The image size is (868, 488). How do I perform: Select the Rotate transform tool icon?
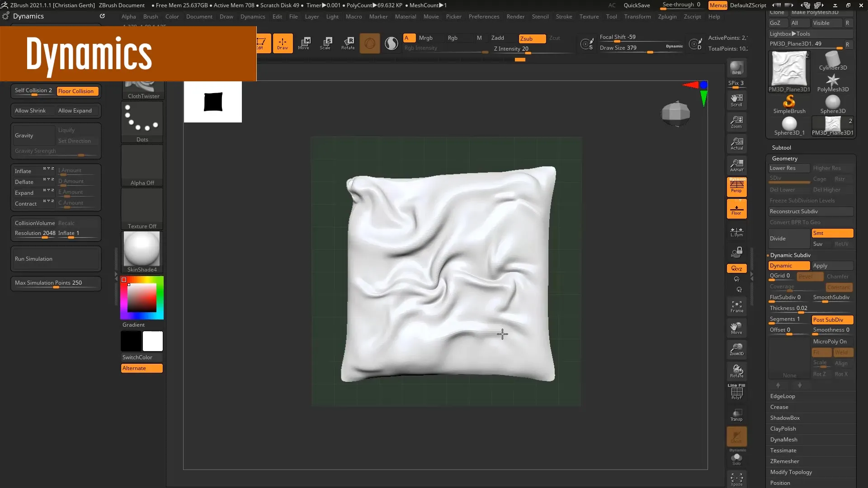click(x=348, y=43)
